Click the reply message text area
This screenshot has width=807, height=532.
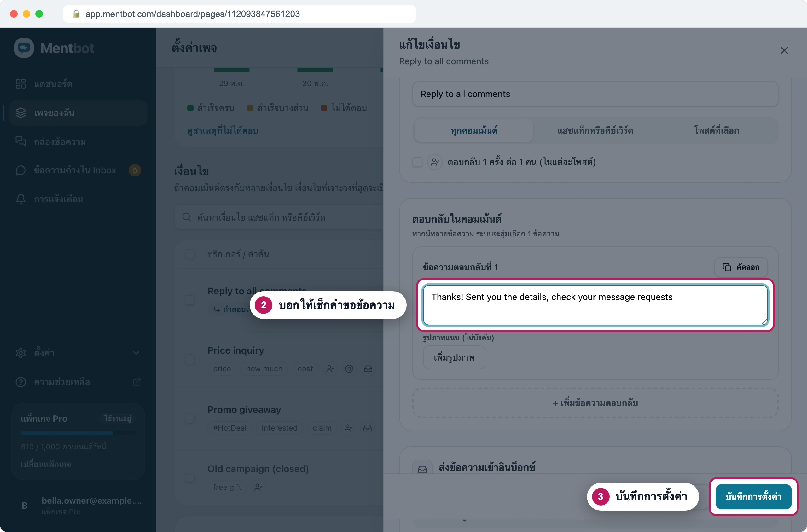click(x=595, y=305)
